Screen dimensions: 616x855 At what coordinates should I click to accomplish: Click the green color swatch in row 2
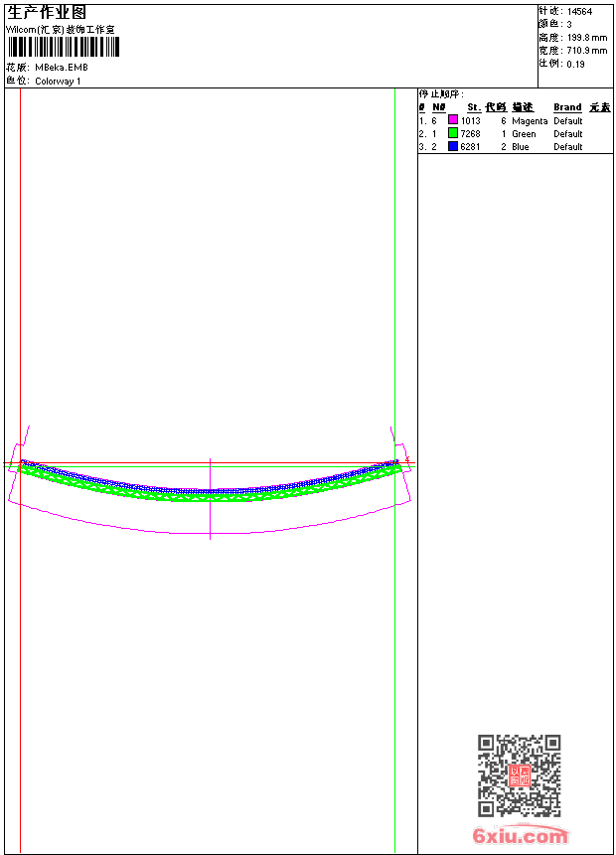[452, 132]
